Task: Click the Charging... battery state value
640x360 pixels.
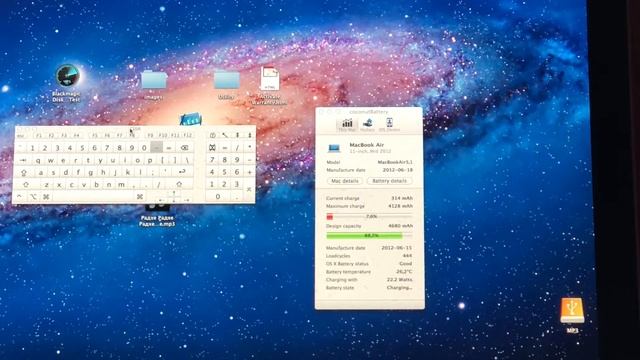Action: 400,288
